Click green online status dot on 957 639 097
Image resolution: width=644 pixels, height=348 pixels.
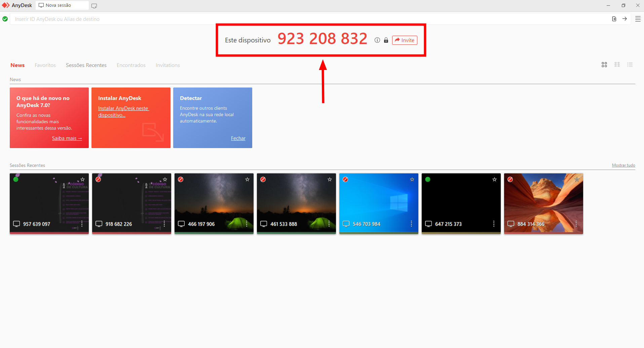(x=16, y=179)
